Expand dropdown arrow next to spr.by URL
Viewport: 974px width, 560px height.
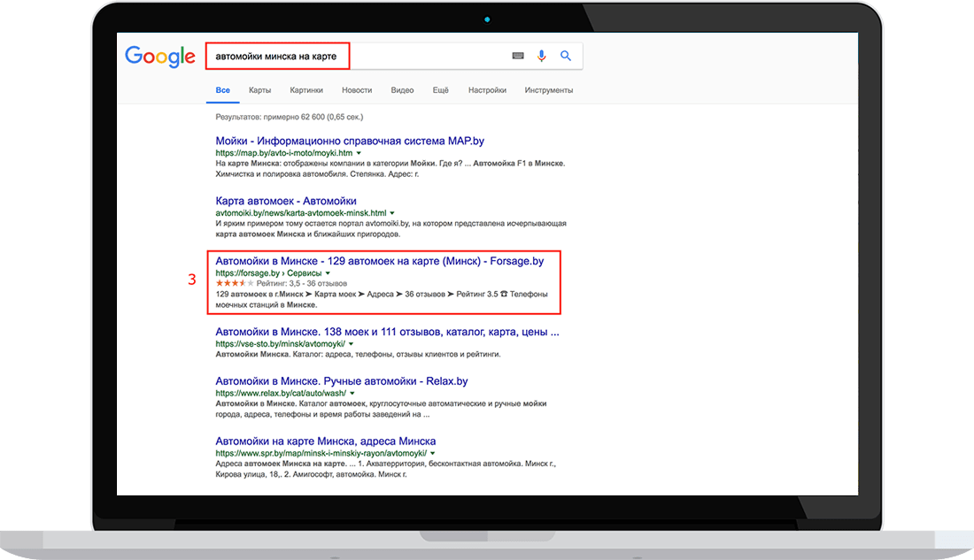tap(433, 453)
